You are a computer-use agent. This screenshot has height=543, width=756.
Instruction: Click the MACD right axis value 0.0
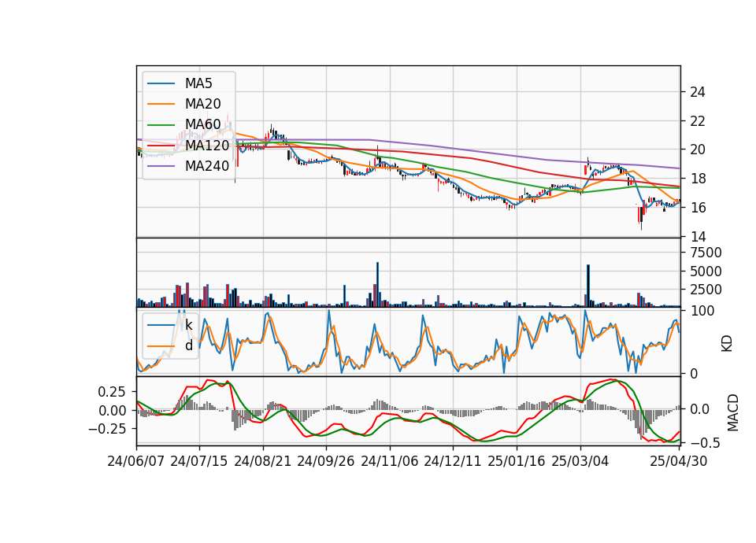pyautogui.click(x=699, y=409)
